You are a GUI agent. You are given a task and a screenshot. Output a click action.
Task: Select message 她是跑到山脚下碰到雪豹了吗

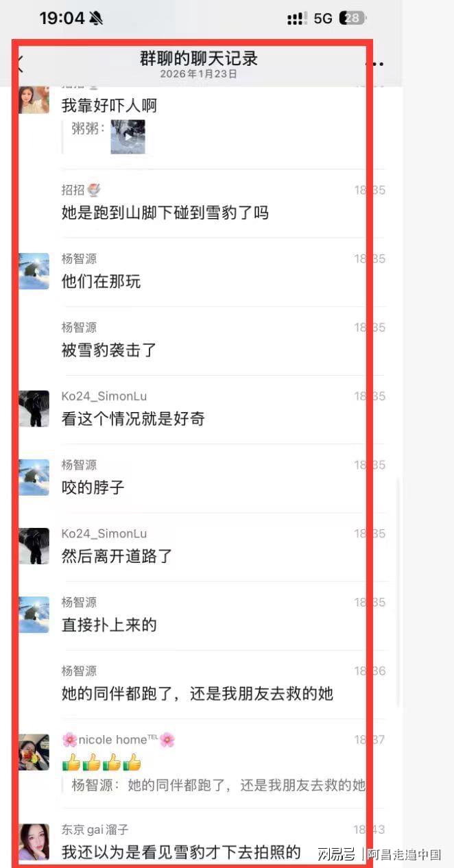(x=165, y=213)
